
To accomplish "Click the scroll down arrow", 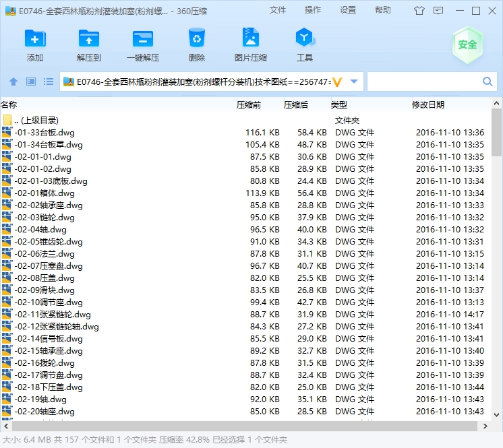I will click(x=496, y=415).
